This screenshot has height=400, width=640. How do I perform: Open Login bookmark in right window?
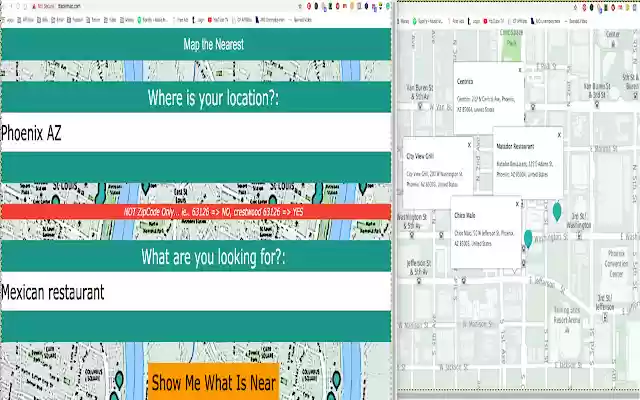coord(474,21)
